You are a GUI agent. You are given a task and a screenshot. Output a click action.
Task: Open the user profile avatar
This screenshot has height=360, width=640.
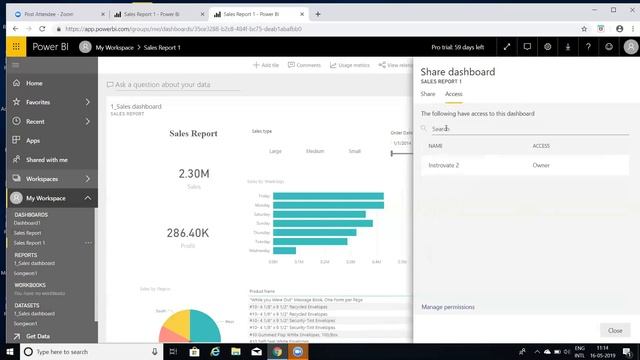click(631, 47)
